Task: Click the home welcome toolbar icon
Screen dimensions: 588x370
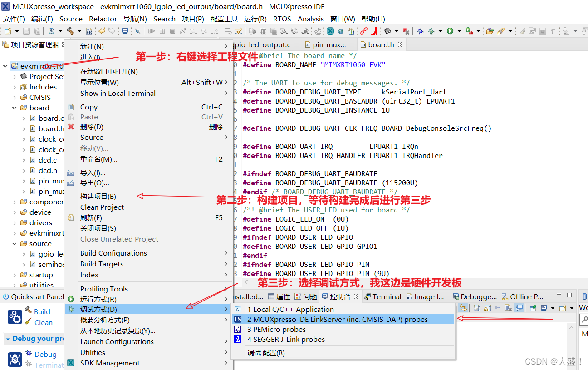Action: 351,31
